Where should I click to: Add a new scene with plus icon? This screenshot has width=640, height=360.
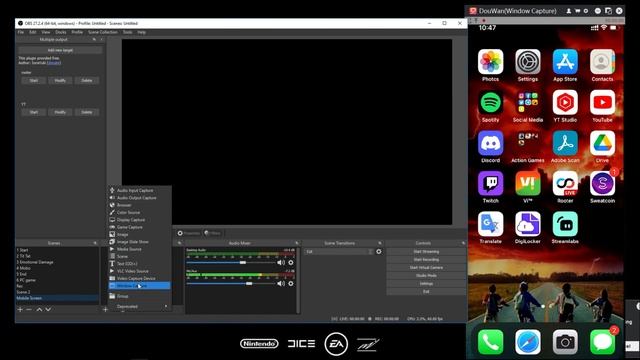point(20,309)
